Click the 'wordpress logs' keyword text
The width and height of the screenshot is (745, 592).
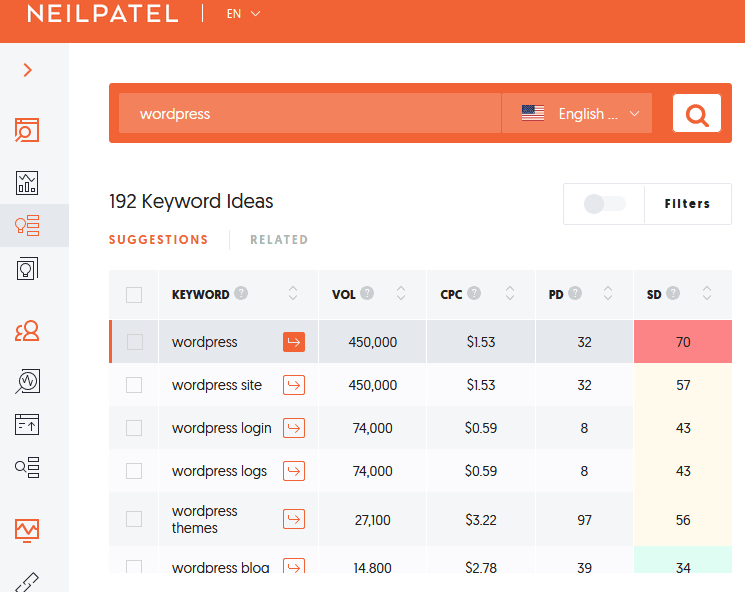point(219,471)
